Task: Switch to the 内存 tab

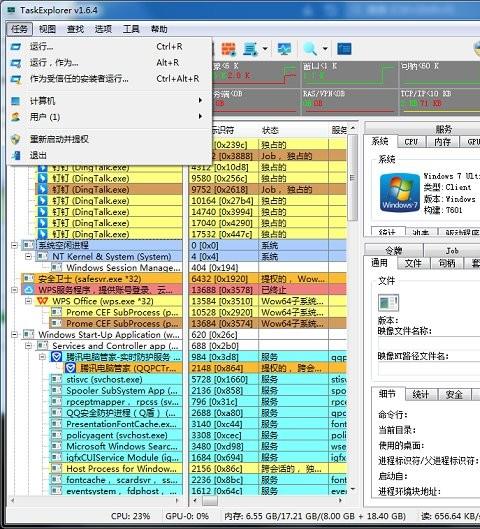Action: [x=442, y=142]
